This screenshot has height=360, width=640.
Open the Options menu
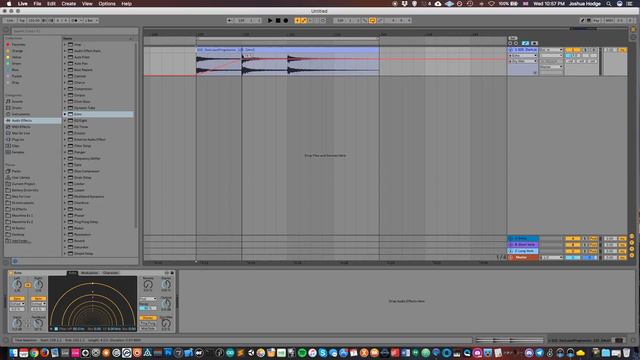[107, 4]
